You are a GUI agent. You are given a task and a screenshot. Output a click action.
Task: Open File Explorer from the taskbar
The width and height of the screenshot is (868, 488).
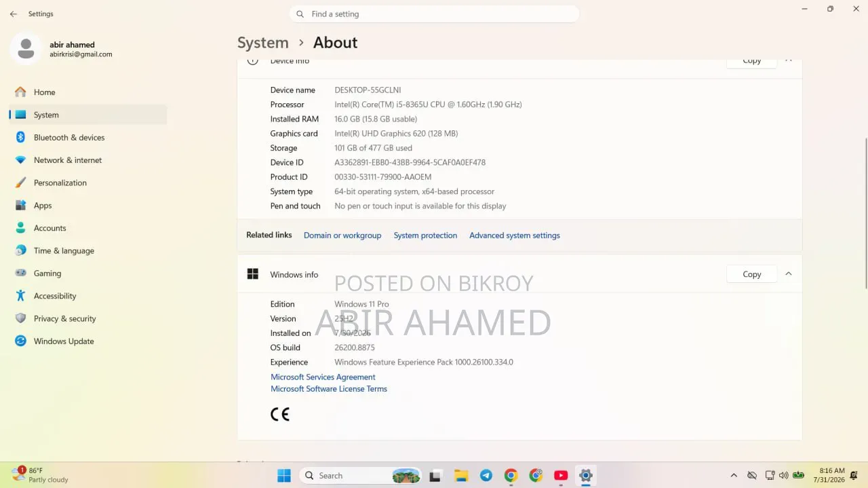[461, 476]
